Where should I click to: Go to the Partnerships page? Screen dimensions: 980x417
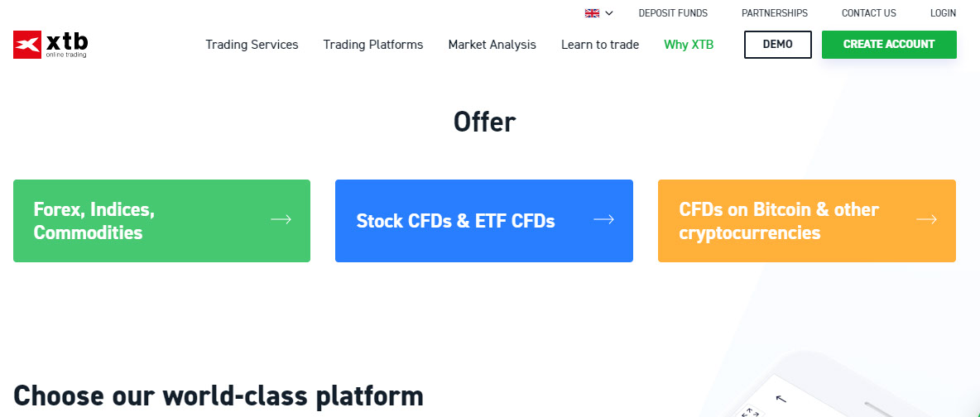tap(775, 13)
